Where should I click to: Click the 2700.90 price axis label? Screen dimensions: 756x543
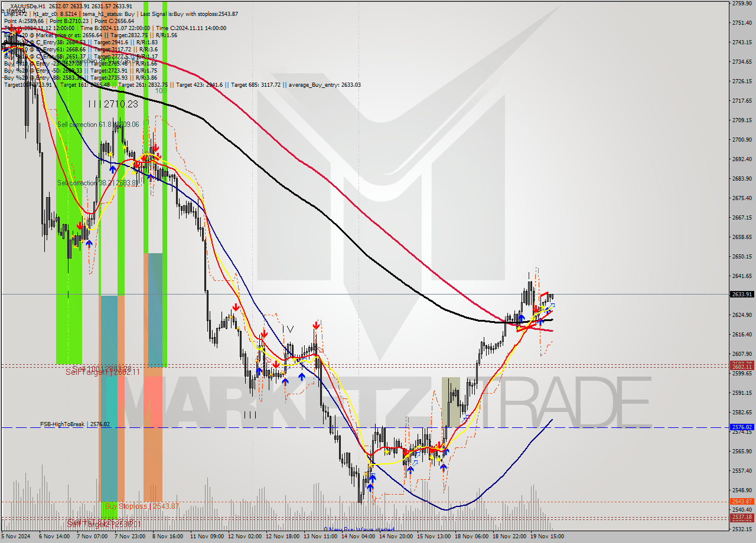point(741,139)
